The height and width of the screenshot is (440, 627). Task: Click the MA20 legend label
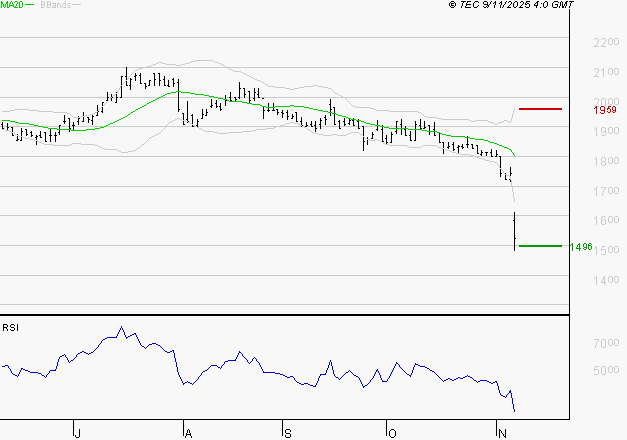point(12,5)
